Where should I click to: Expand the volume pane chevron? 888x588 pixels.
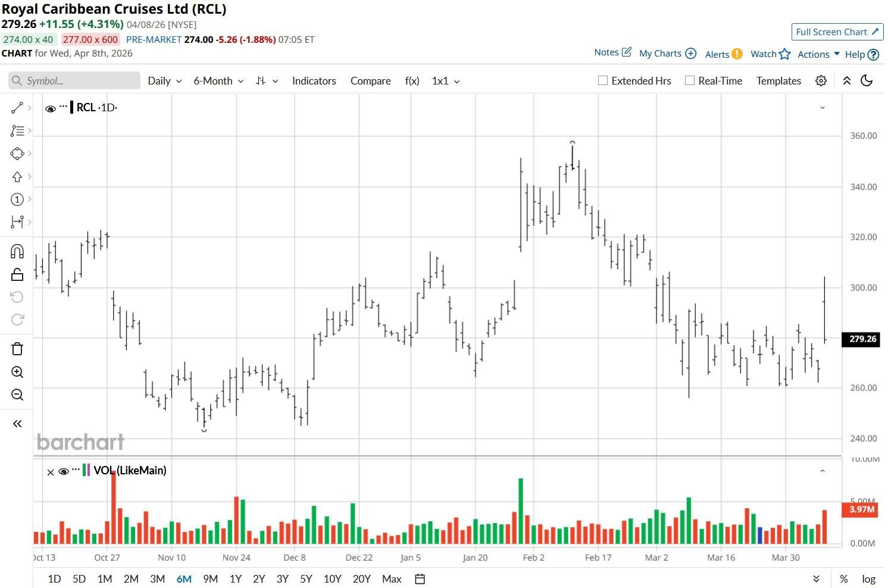point(823,471)
